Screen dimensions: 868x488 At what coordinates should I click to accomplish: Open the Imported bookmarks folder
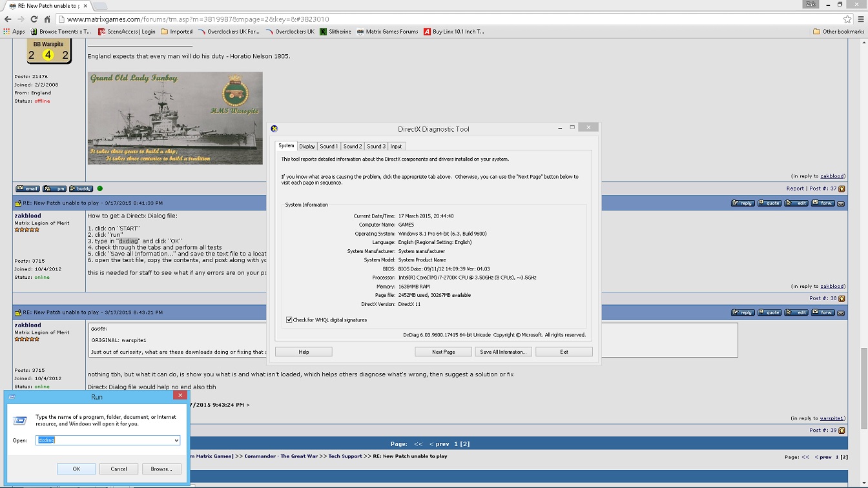point(176,32)
